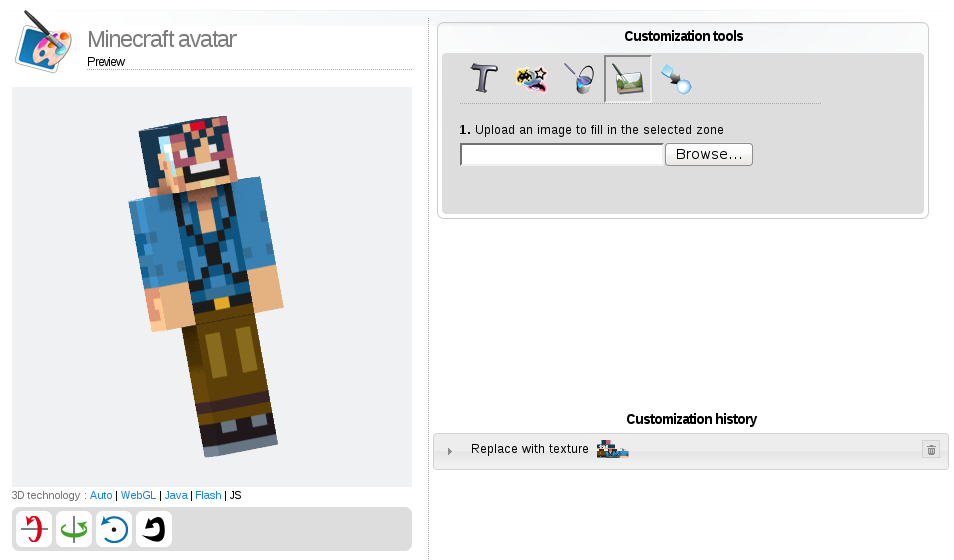Delete the Replace with texture history entry
The width and height of the screenshot is (954, 560).
[931, 450]
